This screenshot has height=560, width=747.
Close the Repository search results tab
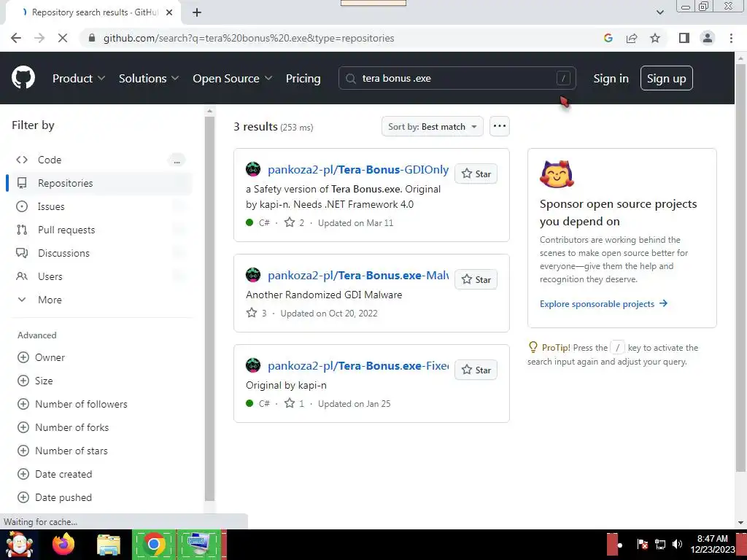pos(169,12)
